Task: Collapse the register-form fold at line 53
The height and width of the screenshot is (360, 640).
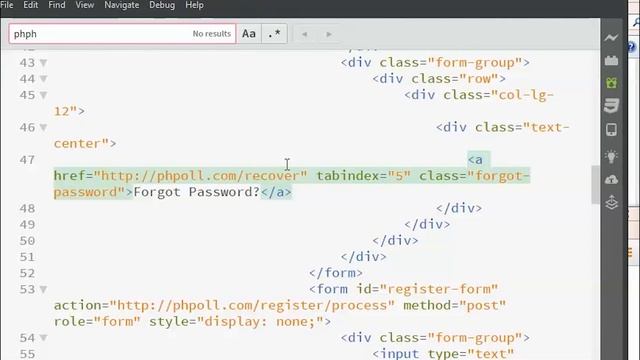Action: pyautogui.click(x=43, y=289)
